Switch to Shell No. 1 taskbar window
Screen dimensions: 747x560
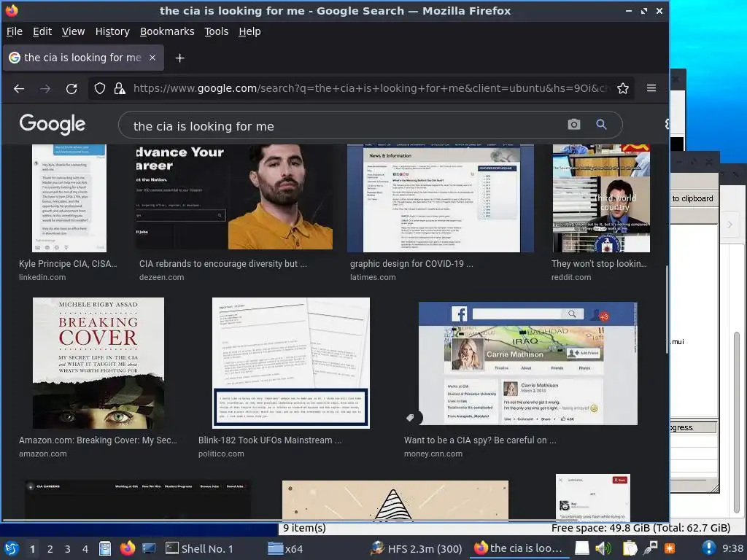(x=200, y=549)
